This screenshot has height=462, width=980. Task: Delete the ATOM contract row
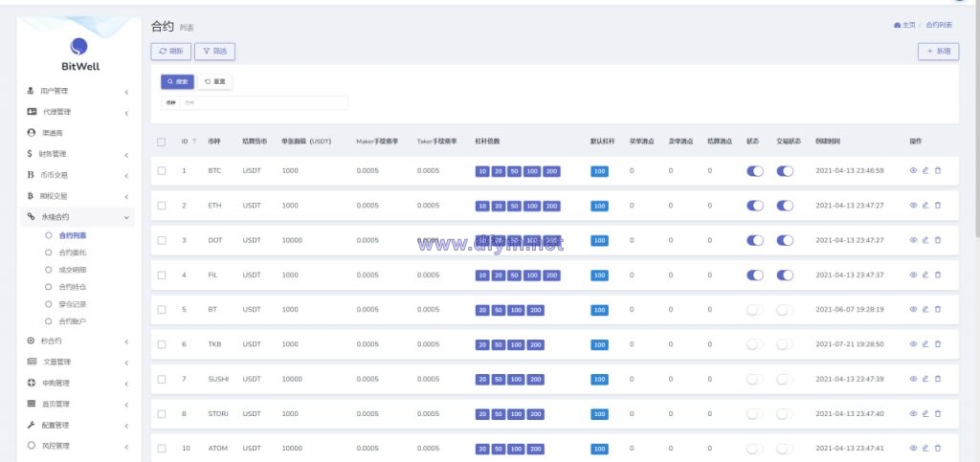tap(938, 449)
